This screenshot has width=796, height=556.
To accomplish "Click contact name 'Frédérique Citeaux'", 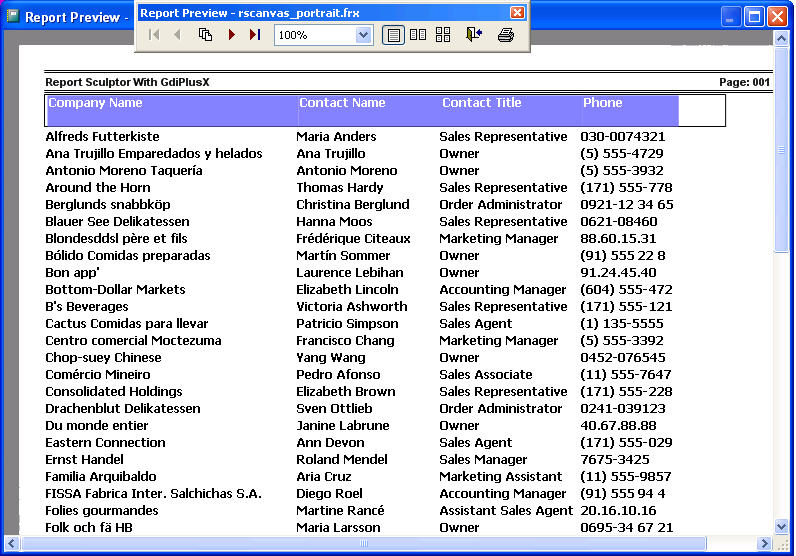I will click(353, 239).
